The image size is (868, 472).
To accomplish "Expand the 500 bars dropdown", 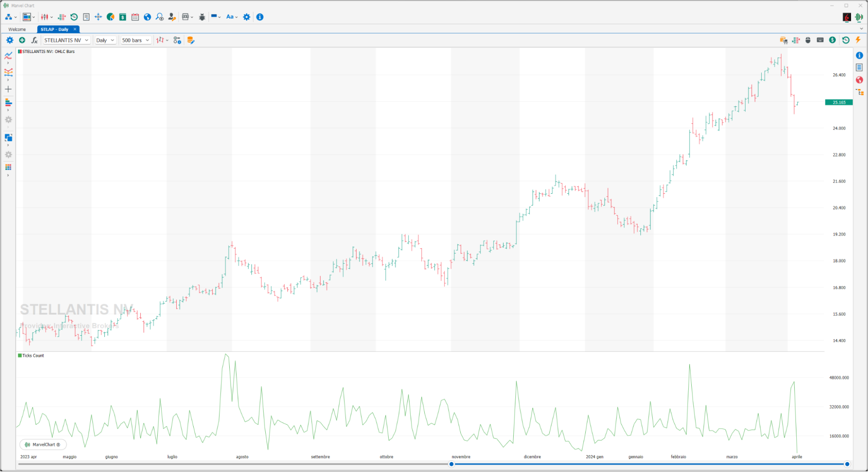I will coord(135,40).
